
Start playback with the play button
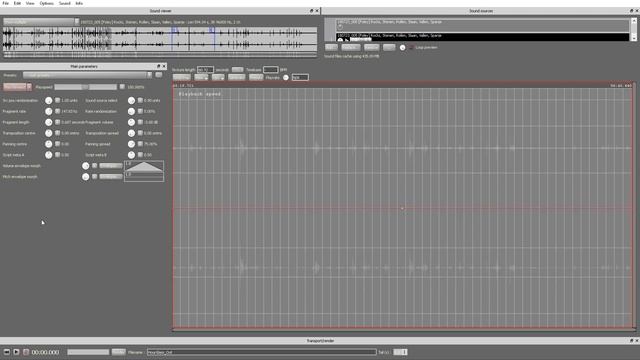(x=16, y=352)
